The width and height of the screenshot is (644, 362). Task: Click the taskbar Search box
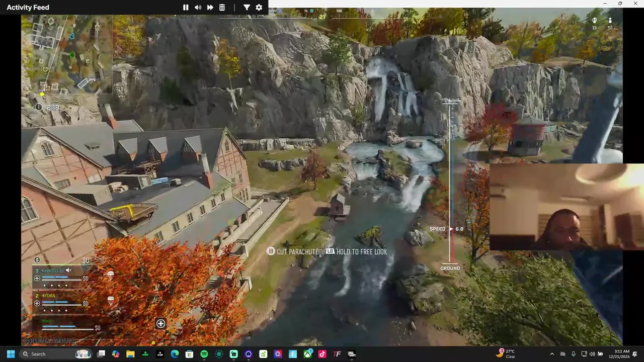56,354
